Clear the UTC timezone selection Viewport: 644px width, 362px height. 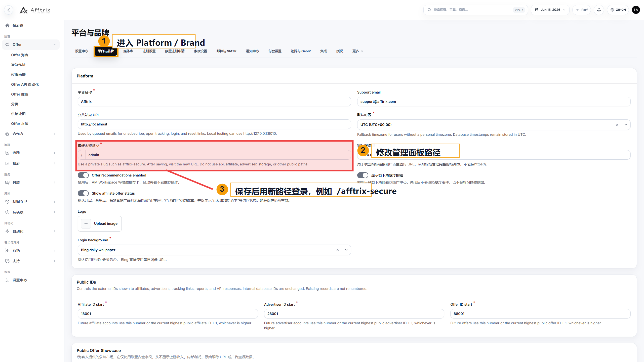coord(617,125)
